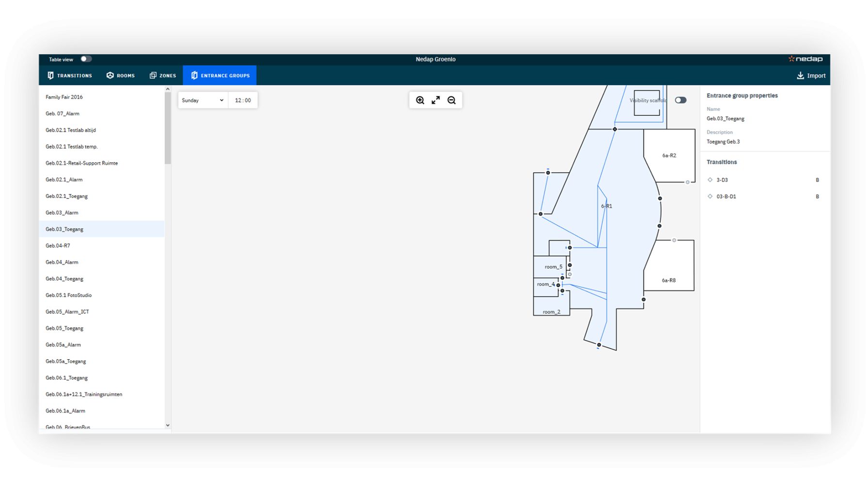Click the diamond icon beside 3-D3
The height and width of the screenshot is (488, 868).
[x=710, y=180]
